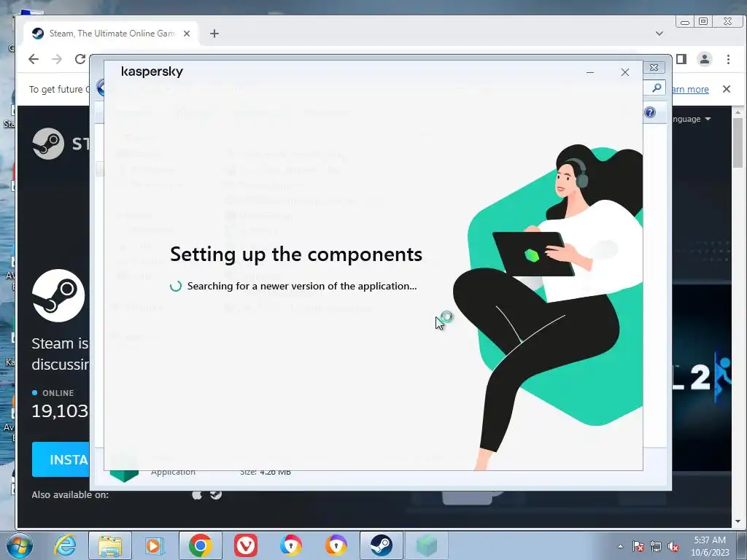747x560 pixels.
Task: Click the Install Steam button
Action: pos(61,459)
